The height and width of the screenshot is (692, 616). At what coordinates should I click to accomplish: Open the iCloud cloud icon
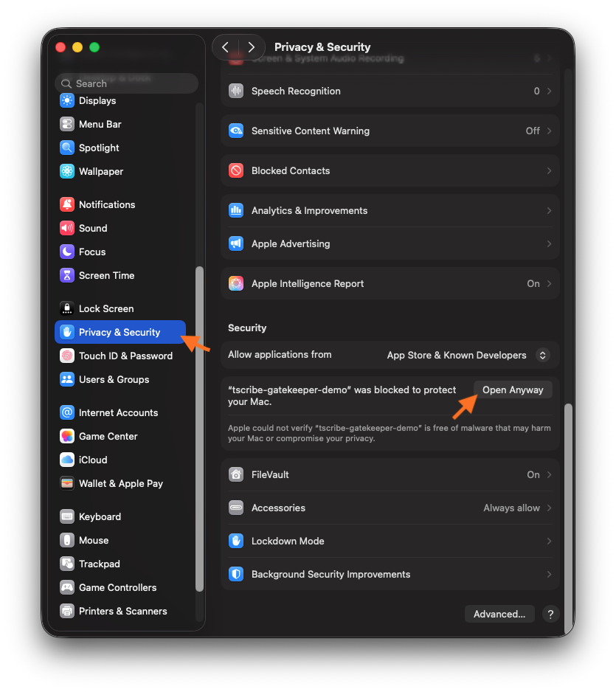67,460
